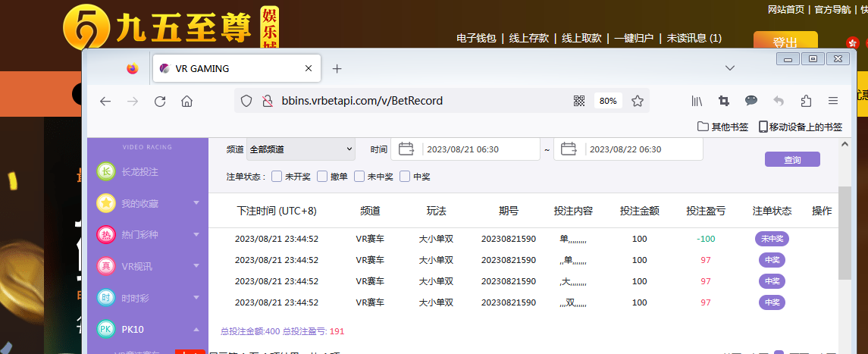The image size is (868, 354).
Task: Click the pink 热 icon in sidebar
Action: click(105, 234)
